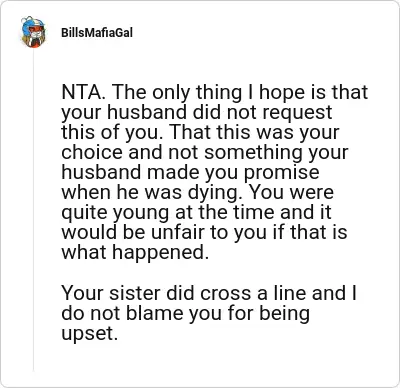
Task: Select the line "your husband did not request"
Action: [x=197, y=112]
